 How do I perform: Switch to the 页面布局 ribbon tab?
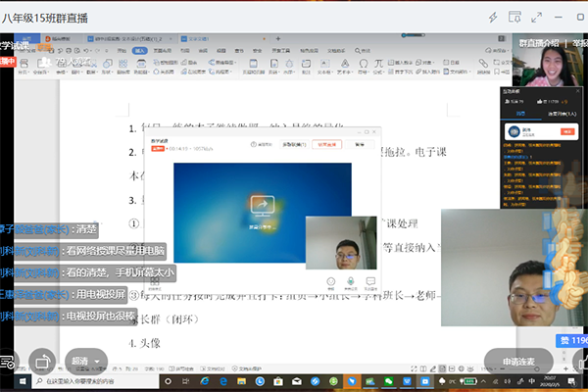[163, 50]
